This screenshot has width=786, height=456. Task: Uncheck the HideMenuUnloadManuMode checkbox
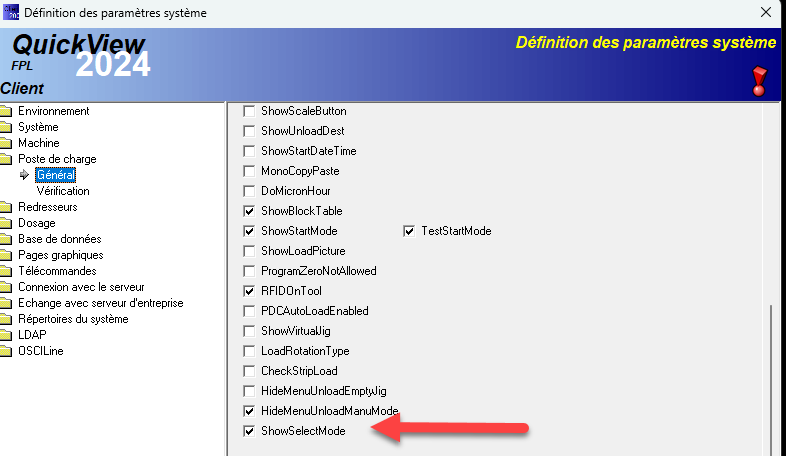pyautogui.click(x=249, y=411)
